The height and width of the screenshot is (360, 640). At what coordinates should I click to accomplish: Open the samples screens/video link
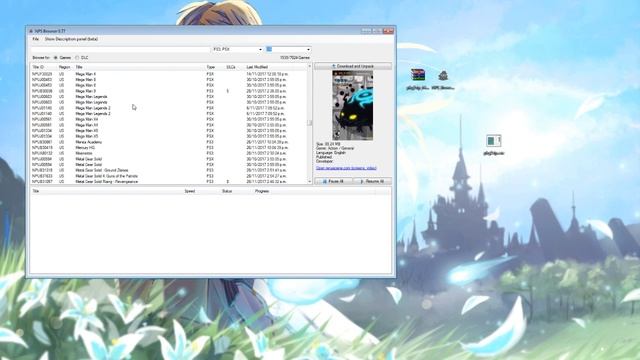pos(346,168)
